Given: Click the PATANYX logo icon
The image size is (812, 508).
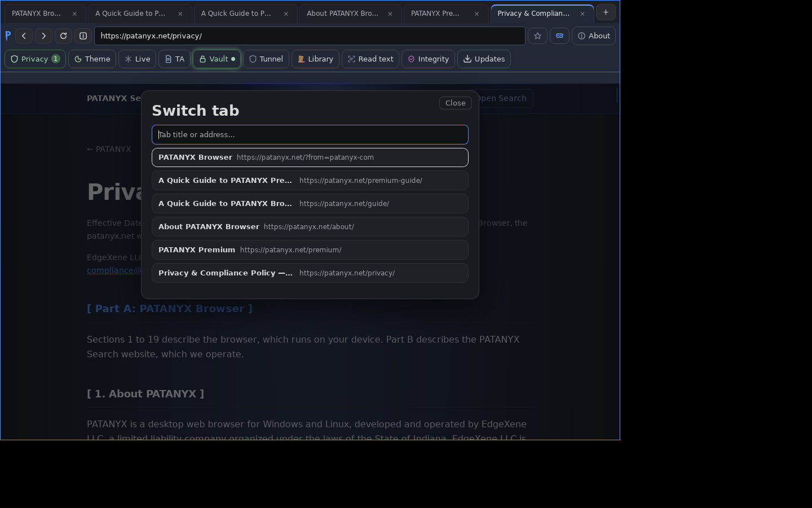Looking at the screenshot, I should click(x=8, y=36).
